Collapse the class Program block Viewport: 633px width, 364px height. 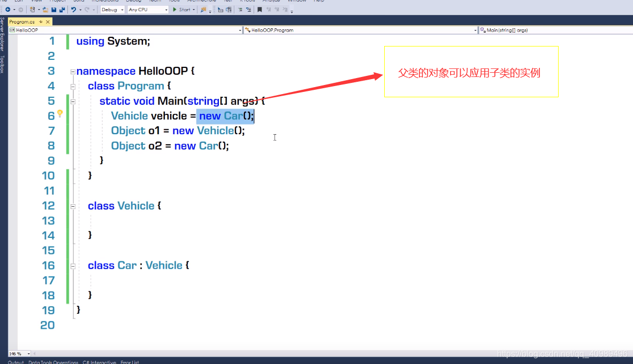tap(73, 87)
